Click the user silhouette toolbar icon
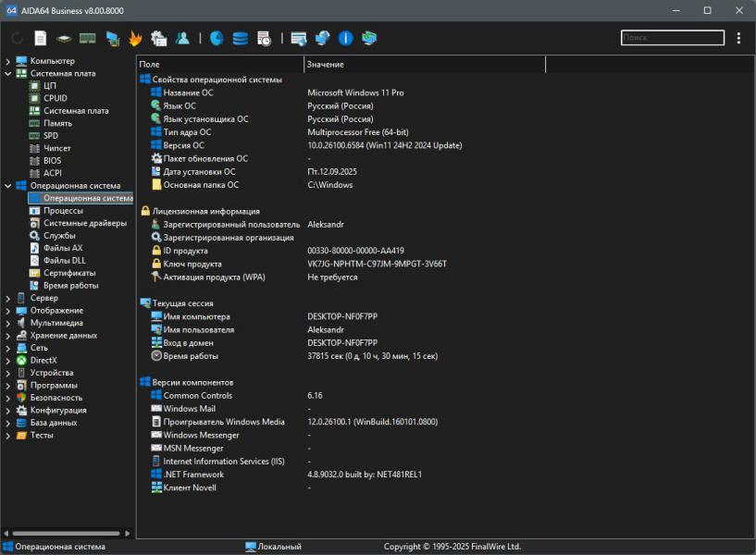Image resolution: width=756 pixels, height=555 pixels. pyautogui.click(x=182, y=38)
